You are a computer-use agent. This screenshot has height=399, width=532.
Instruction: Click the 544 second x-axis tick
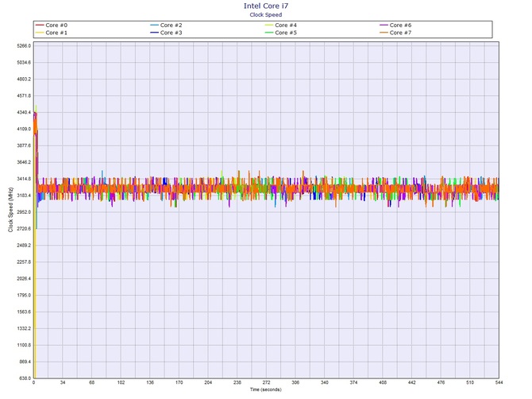click(499, 382)
